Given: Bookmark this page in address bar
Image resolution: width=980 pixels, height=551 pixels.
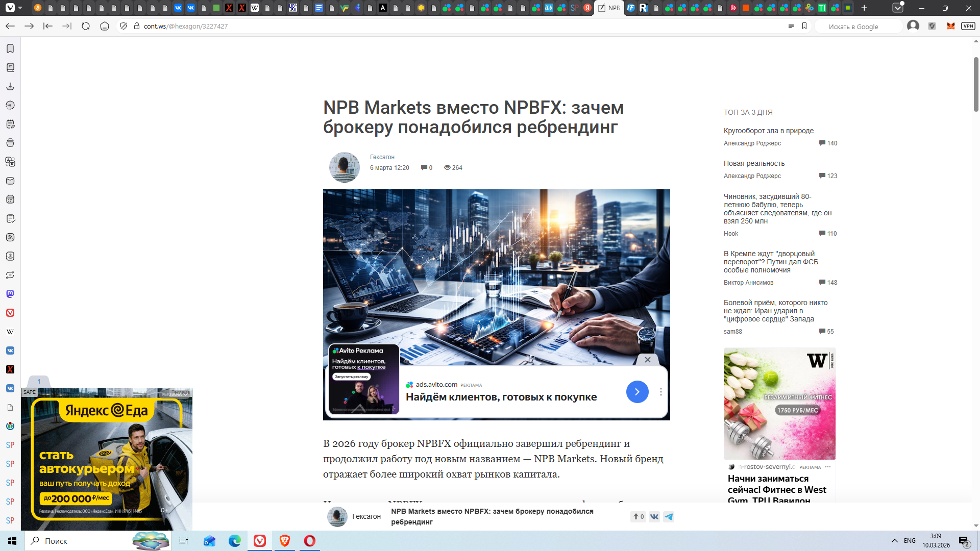Looking at the screenshot, I should point(804,26).
